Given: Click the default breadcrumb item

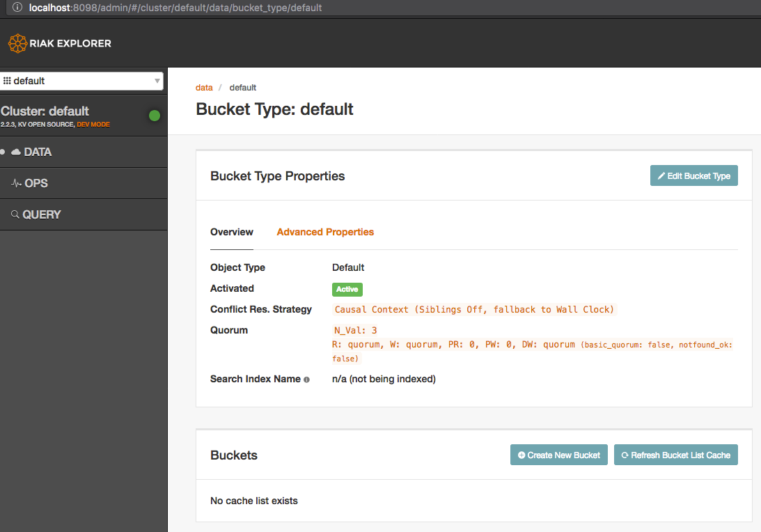Looking at the screenshot, I should tap(243, 87).
